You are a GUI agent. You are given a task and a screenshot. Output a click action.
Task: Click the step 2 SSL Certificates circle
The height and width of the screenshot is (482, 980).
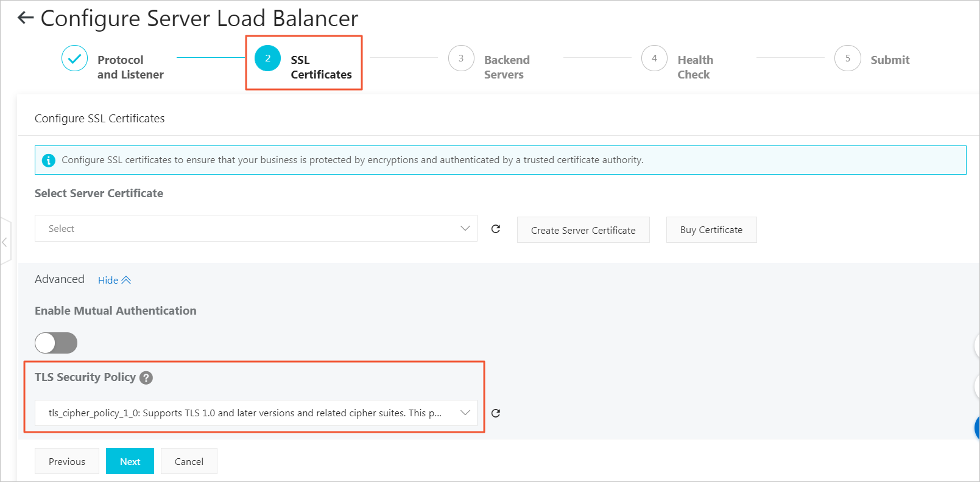click(x=267, y=59)
